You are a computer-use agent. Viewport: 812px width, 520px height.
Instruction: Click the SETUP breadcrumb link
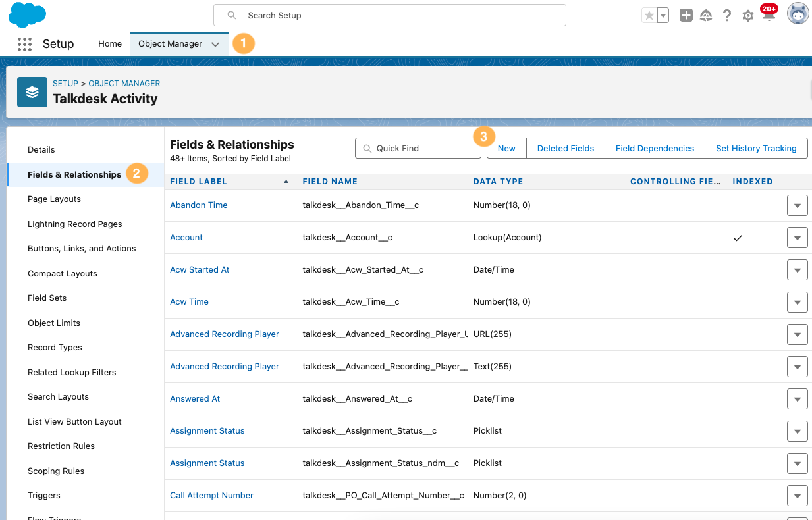(65, 84)
